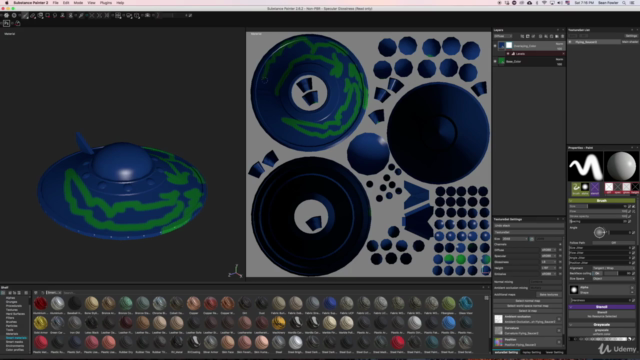Open the File menu
Viewport: 640px width, 360px height.
[56, 3]
